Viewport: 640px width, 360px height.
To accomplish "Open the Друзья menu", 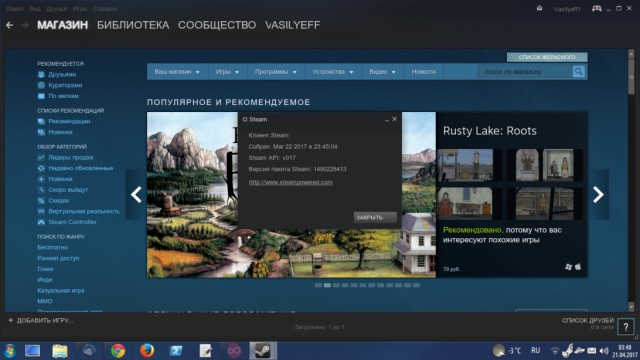I will click(57, 9).
